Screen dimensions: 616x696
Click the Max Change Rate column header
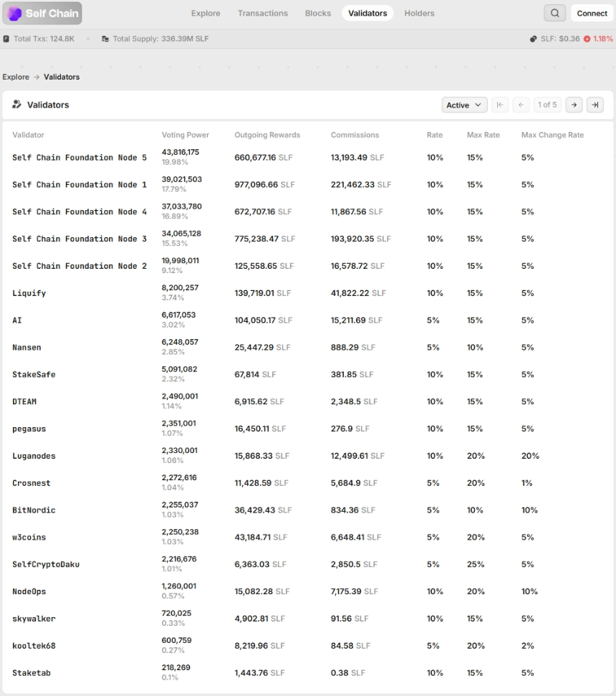pos(552,135)
